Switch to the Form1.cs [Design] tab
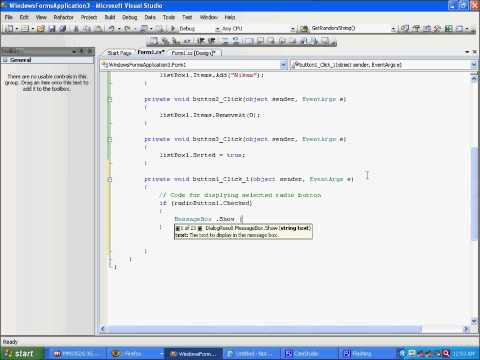Image resolution: width=480 pixels, height=360 pixels. (x=194, y=53)
